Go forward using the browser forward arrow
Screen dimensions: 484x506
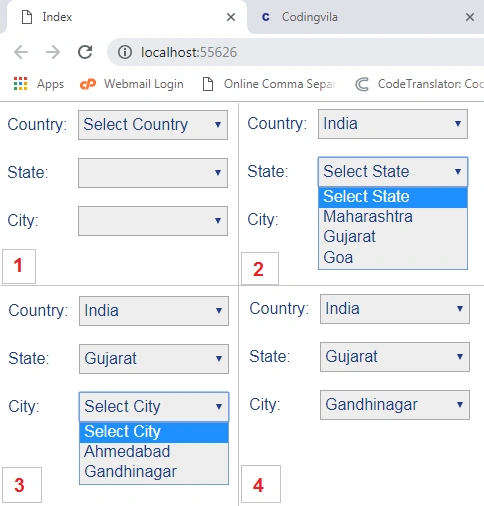(53, 52)
